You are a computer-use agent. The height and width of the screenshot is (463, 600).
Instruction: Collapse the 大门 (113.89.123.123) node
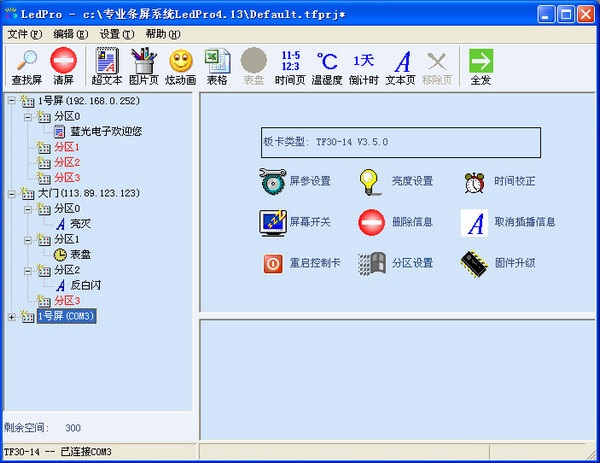point(12,194)
